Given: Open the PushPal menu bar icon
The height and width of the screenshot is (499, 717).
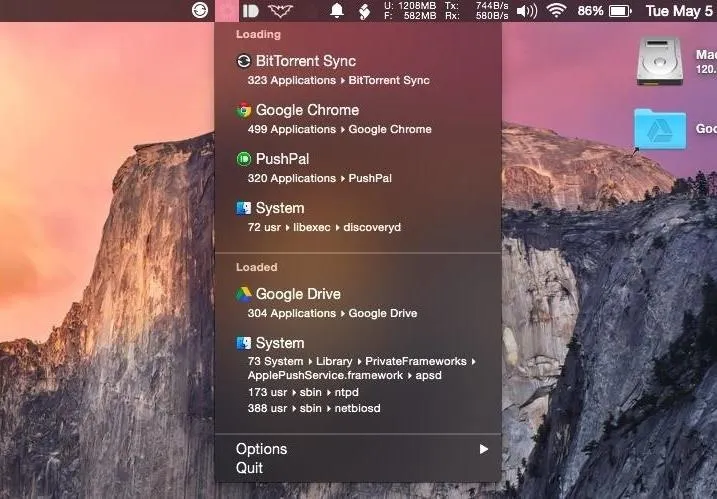Looking at the screenshot, I should [x=251, y=11].
